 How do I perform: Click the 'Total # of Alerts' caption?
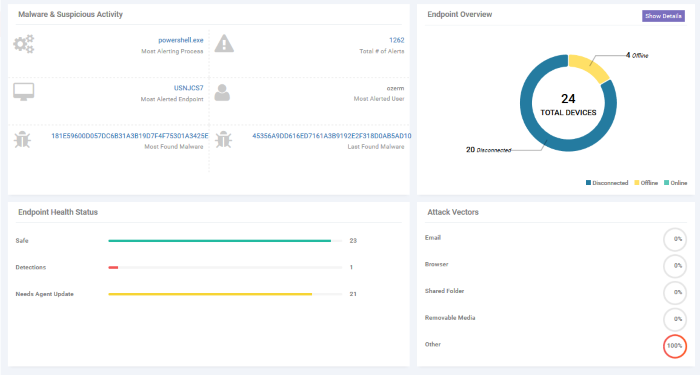(x=382, y=51)
